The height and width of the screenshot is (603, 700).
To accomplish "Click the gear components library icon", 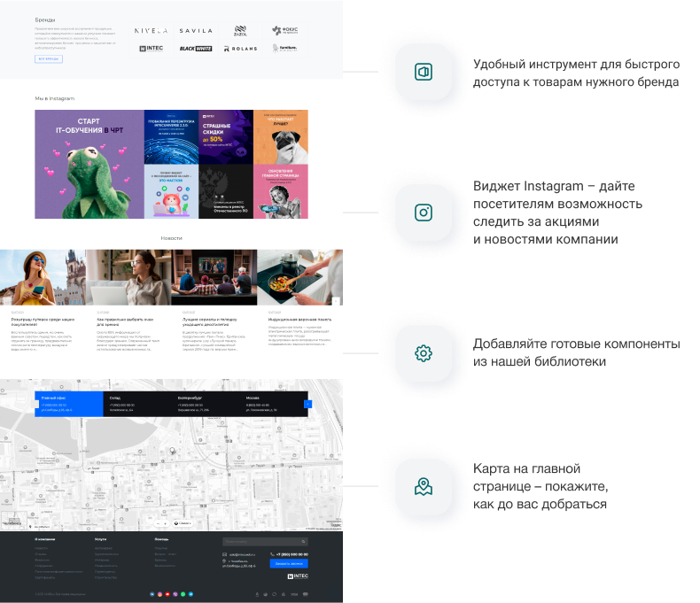I will 423,353.
